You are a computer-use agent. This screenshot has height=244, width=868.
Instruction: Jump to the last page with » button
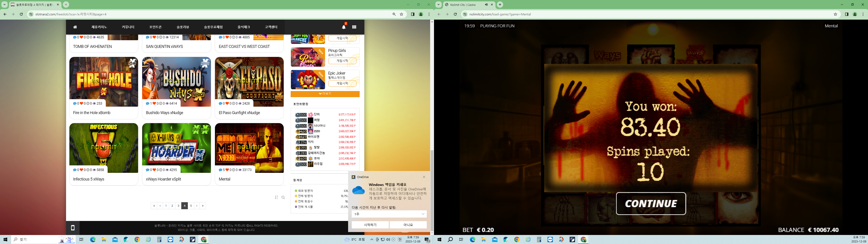point(203,206)
